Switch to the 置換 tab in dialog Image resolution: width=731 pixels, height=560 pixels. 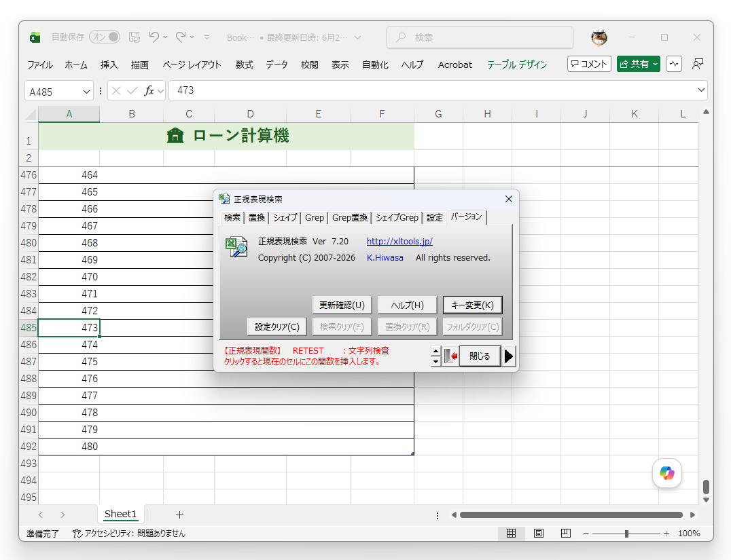point(256,218)
